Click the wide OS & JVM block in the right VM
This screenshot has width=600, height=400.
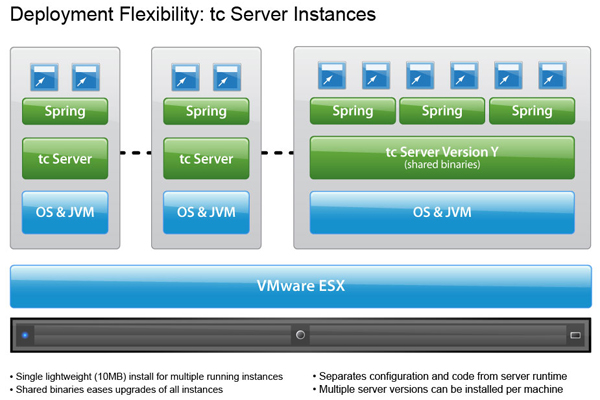[442, 212]
